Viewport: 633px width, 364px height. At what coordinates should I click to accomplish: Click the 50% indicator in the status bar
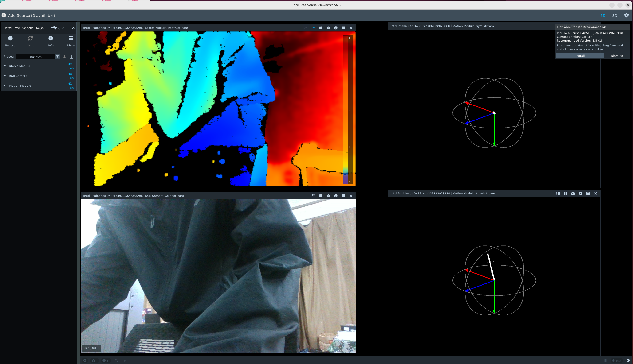[x=617, y=360]
